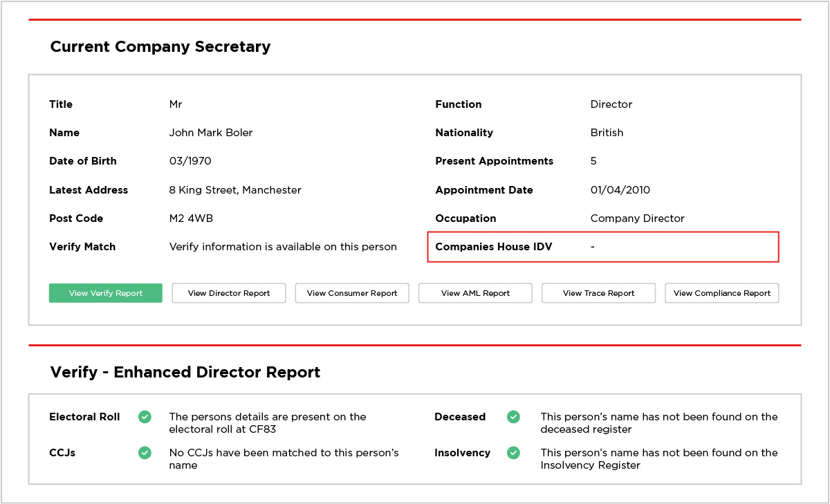Viewport: 830px width, 504px height.
Task: Click the Present Appointments value of 5
Action: (593, 161)
